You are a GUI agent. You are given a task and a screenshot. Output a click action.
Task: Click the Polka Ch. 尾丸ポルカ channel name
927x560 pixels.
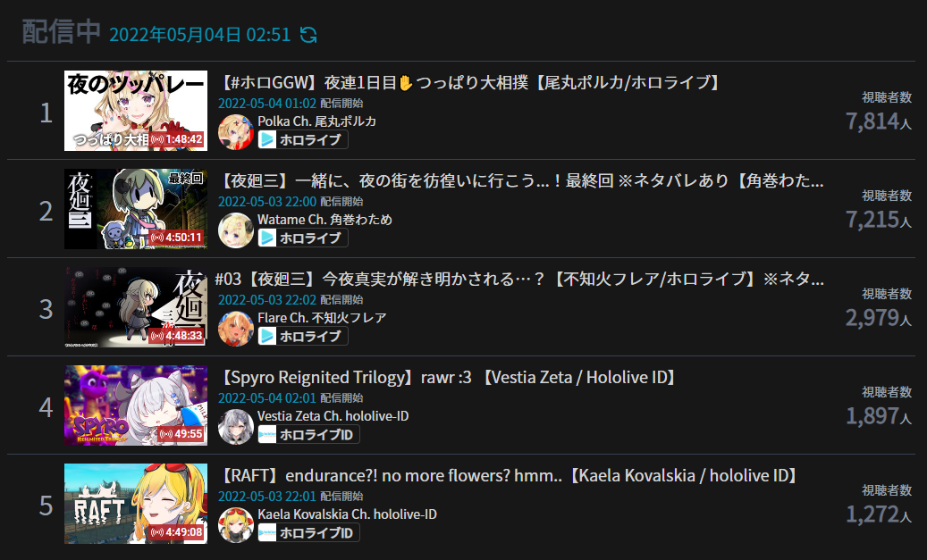click(x=316, y=121)
